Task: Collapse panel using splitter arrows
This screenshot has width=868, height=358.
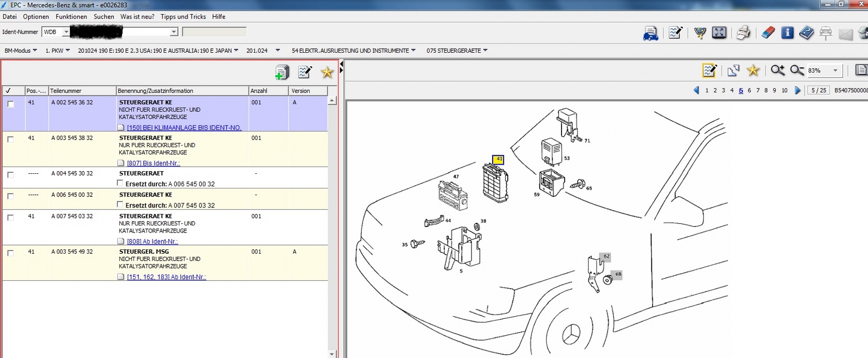Action: pos(341,67)
